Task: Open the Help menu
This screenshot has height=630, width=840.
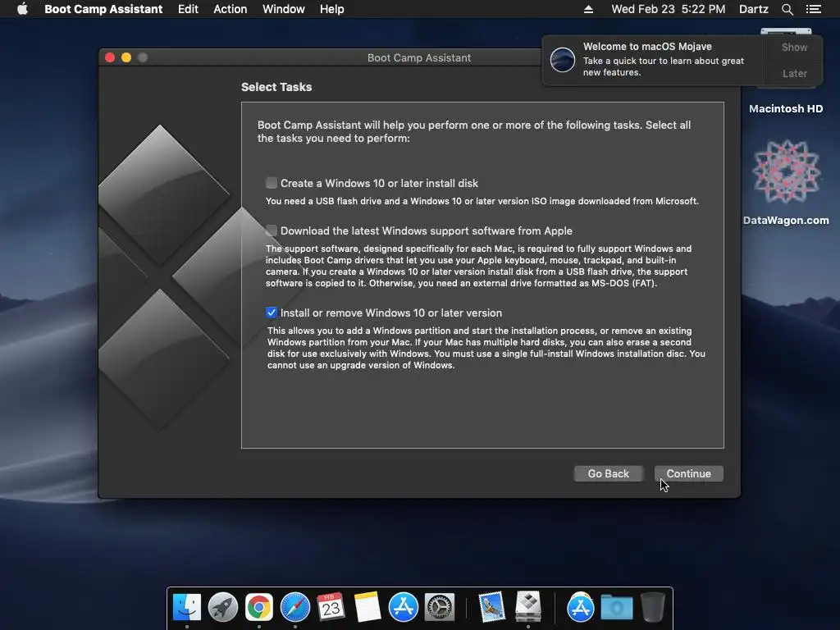Action: pos(331,9)
